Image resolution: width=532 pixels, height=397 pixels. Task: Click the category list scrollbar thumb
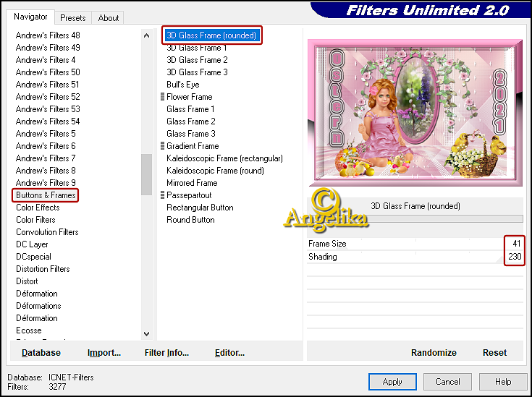[x=146, y=174]
